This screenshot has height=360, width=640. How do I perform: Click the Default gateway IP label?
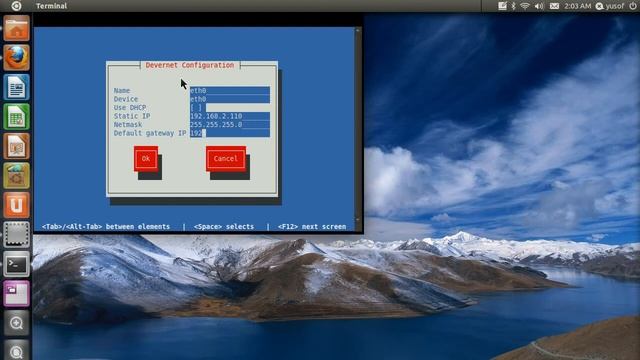[x=150, y=133]
